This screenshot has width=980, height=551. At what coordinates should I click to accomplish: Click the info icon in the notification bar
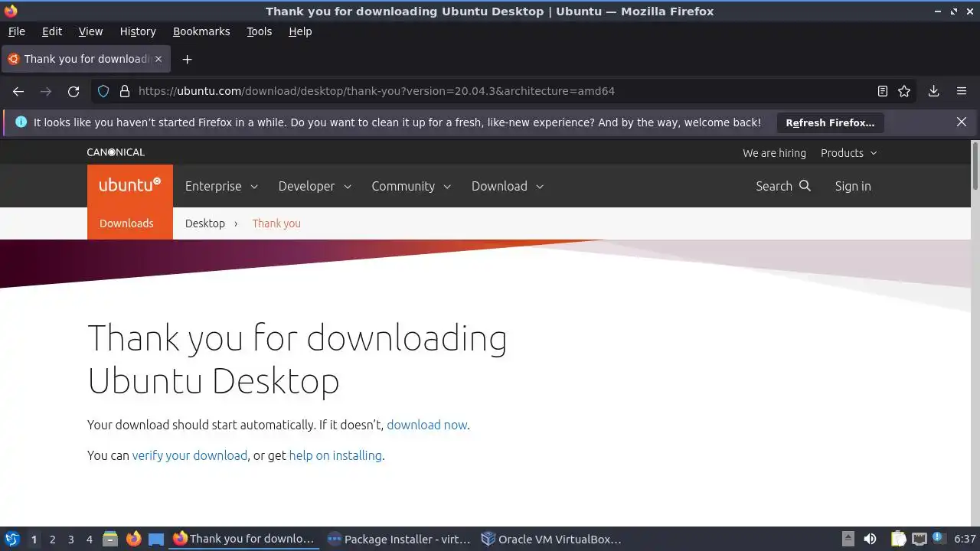pyautogui.click(x=21, y=122)
